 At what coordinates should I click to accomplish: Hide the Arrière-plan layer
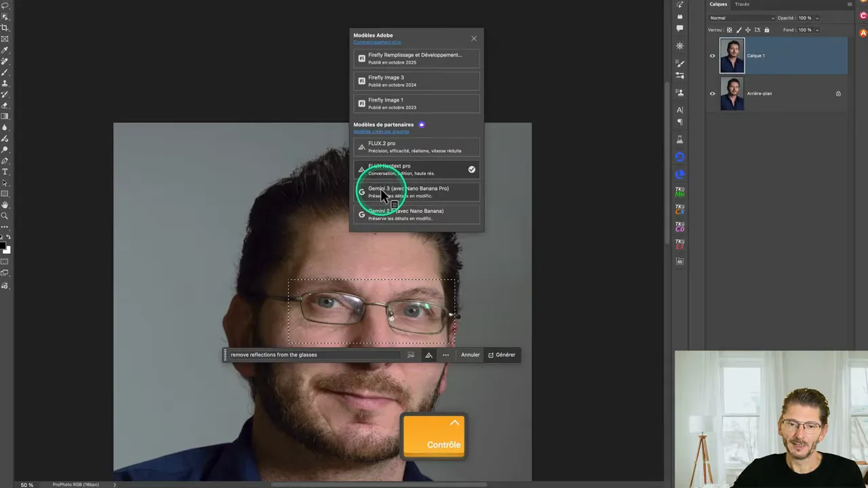point(712,94)
